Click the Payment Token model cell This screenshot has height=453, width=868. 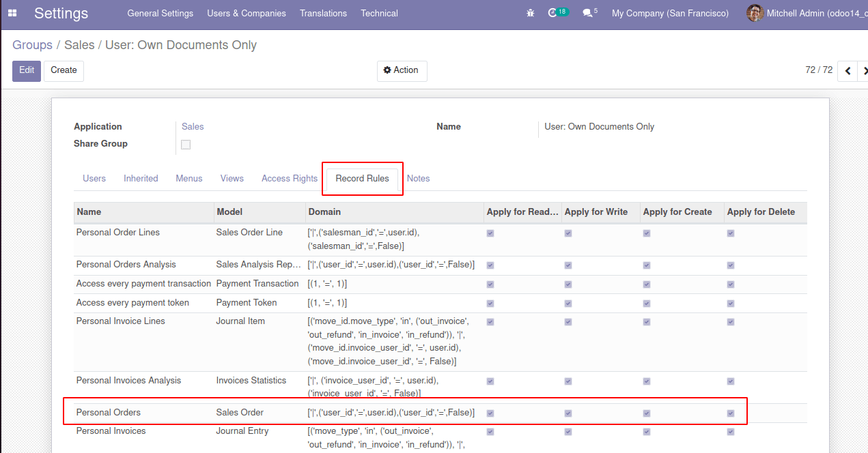247,303
